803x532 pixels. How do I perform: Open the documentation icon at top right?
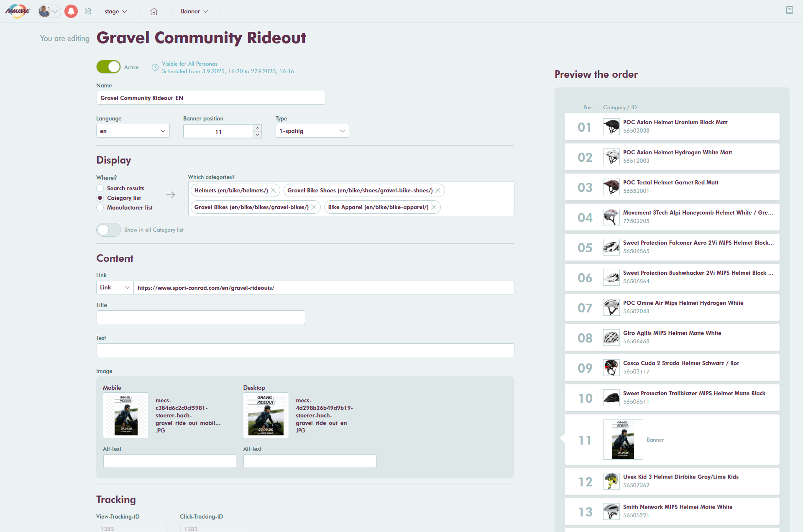pyautogui.click(x=789, y=10)
